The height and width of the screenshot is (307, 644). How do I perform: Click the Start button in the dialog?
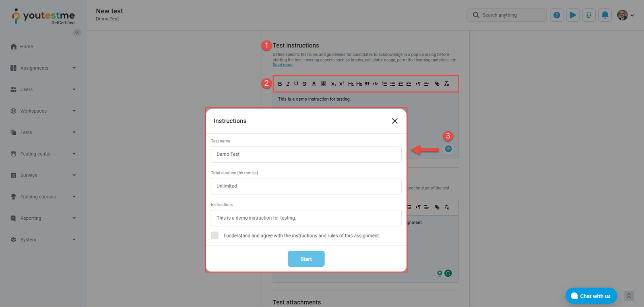[306, 259]
